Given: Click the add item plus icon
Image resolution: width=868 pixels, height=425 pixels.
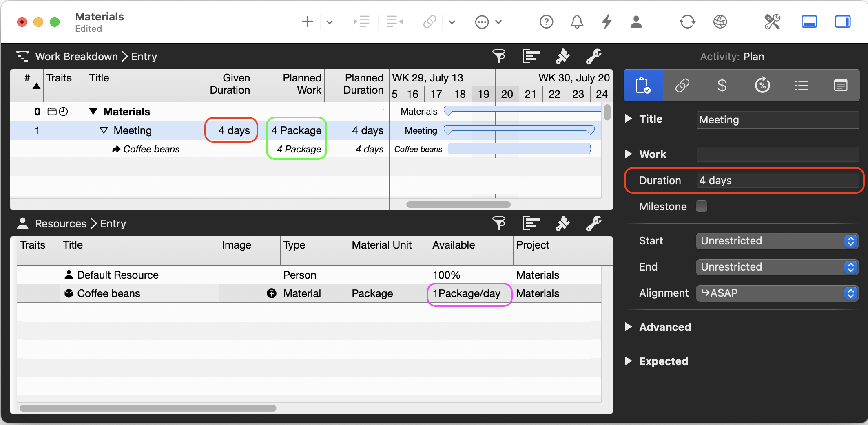Looking at the screenshot, I should pos(307,22).
